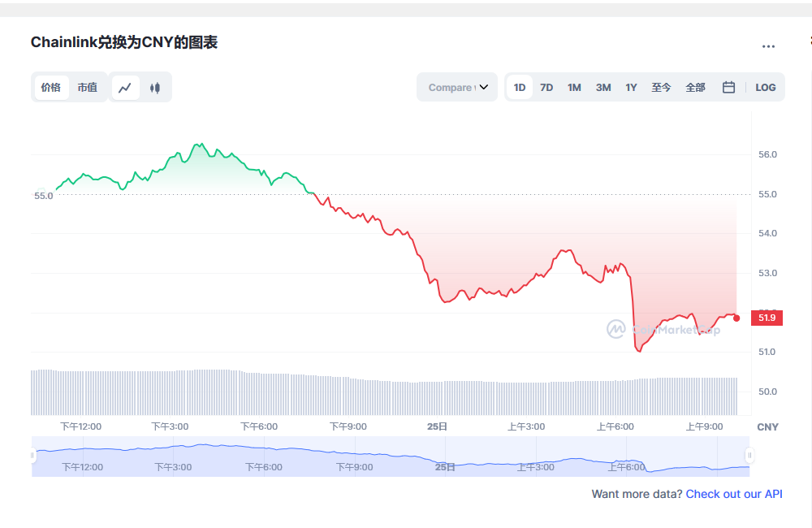Click the red current price dot
Image resolution: width=812 pixels, height=528 pixels.
[x=736, y=318]
